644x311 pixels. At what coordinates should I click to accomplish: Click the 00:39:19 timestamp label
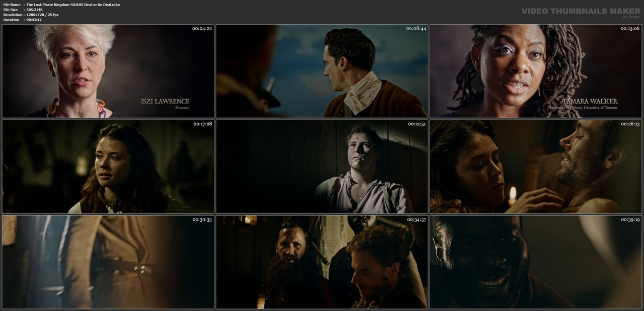point(630,219)
